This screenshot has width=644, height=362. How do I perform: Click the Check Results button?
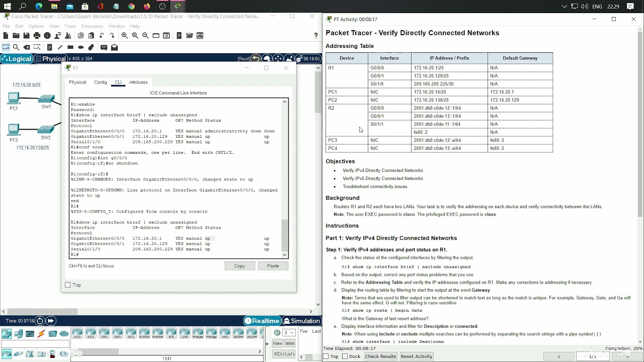(380, 356)
